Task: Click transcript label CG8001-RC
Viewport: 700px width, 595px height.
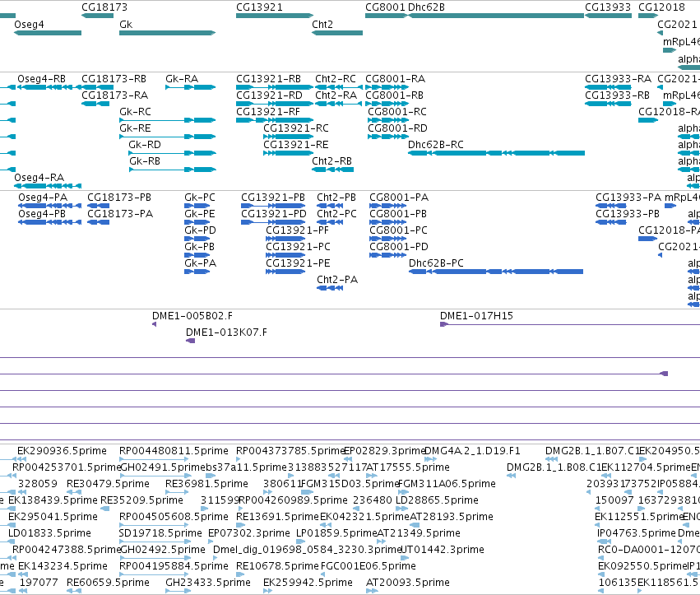Action: point(397,112)
